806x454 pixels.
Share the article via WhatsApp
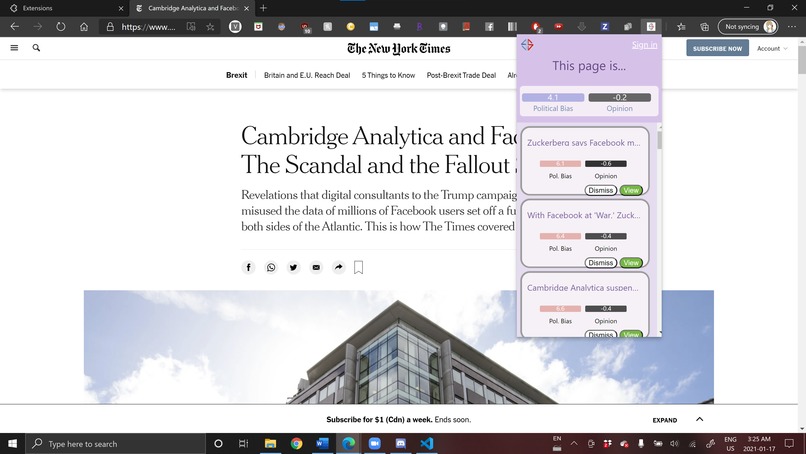(271, 267)
